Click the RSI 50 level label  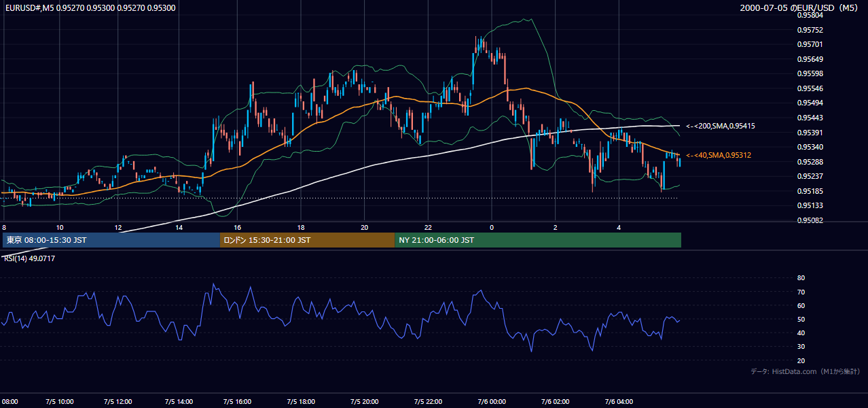click(x=801, y=319)
